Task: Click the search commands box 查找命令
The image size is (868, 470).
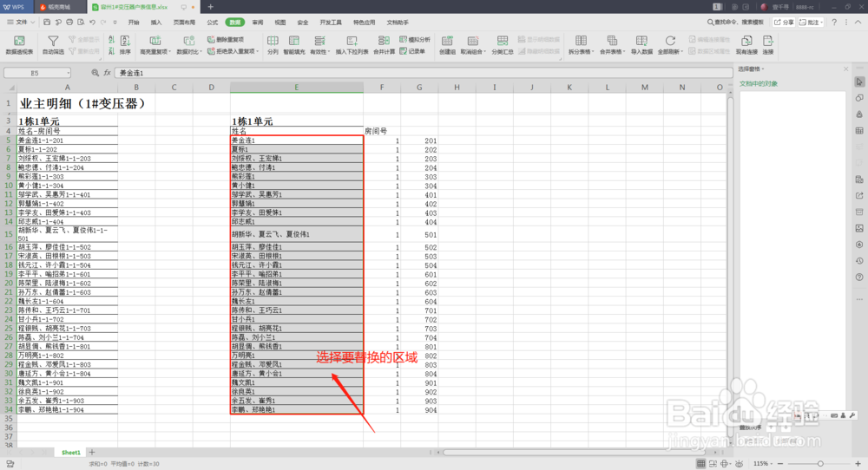Action: pos(735,23)
